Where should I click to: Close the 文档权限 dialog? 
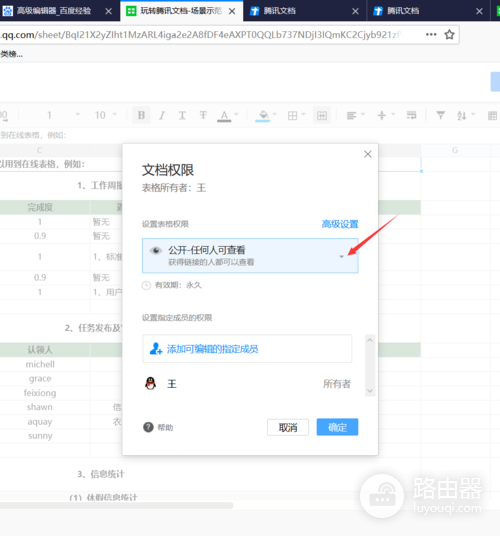[x=368, y=154]
